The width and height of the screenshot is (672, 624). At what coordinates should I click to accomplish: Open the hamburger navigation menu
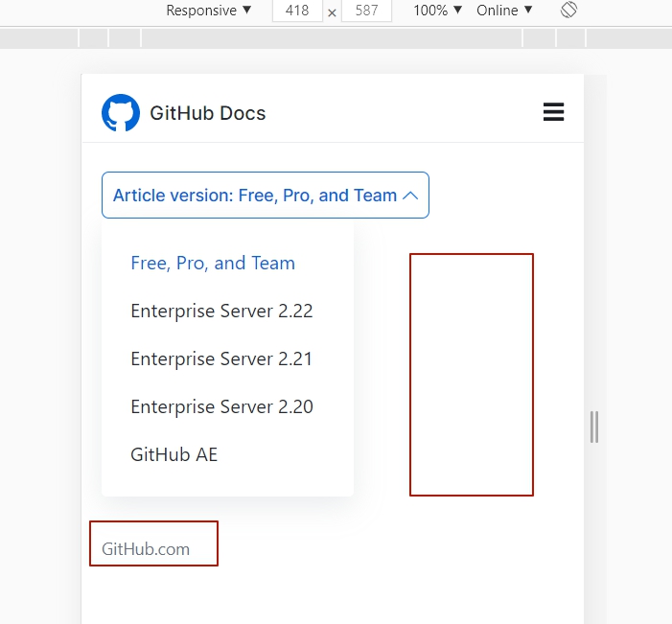click(x=553, y=112)
